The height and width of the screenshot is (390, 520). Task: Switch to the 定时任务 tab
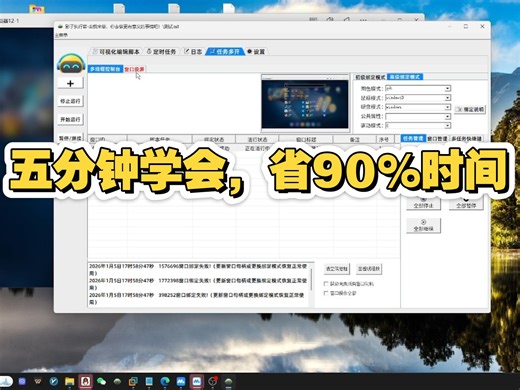(x=162, y=52)
